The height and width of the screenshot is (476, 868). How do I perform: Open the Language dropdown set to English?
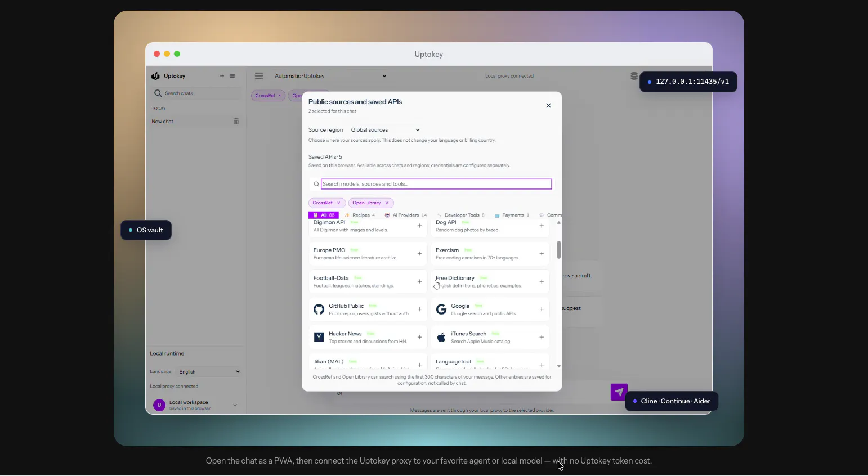click(209, 372)
